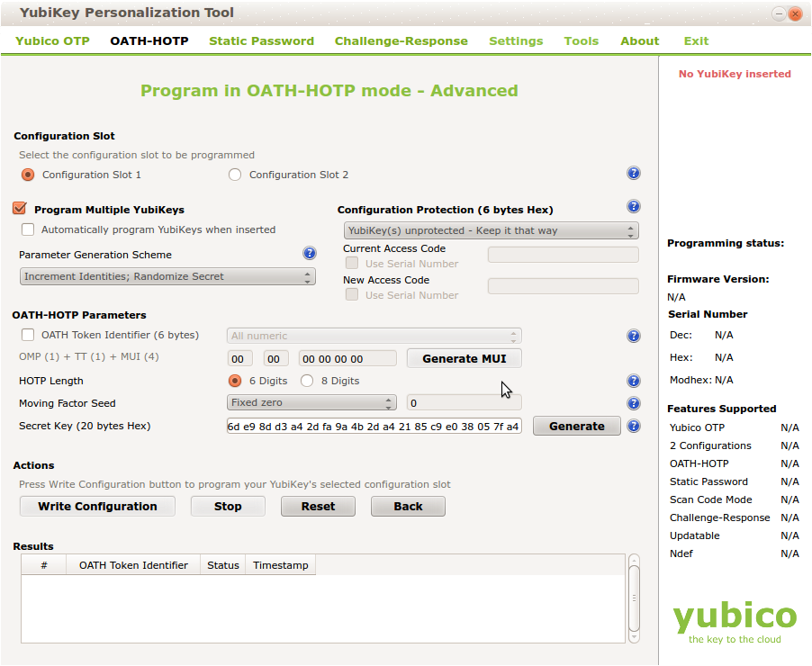The width and height of the screenshot is (812, 666).
Task: Switch to Challenge-Response tab
Action: click(401, 40)
